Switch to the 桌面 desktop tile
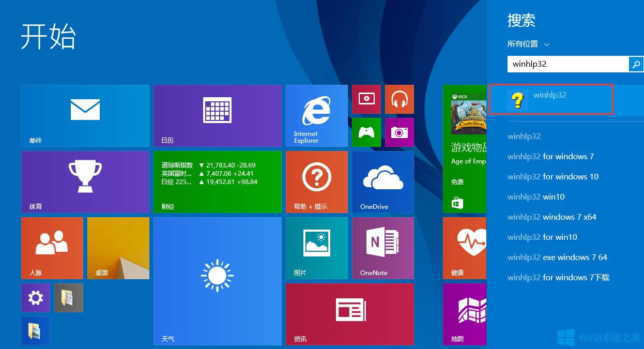The image size is (644, 349). 118,248
